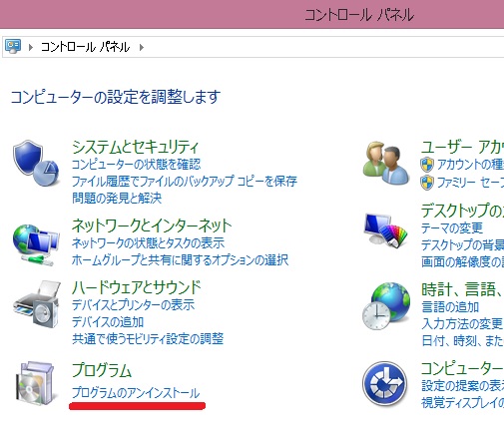Open デバイスの追加 link
This screenshot has height=444, width=504.
click(x=108, y=322)
